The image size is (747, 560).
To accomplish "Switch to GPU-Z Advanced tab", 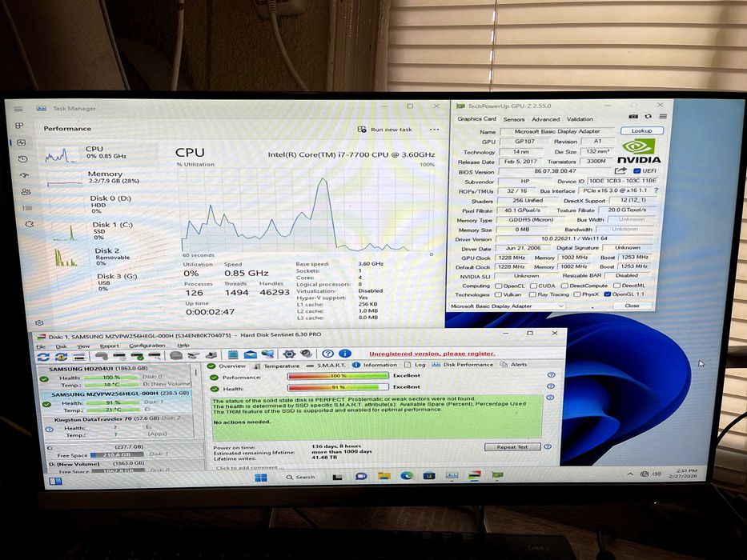I will 545,119.
